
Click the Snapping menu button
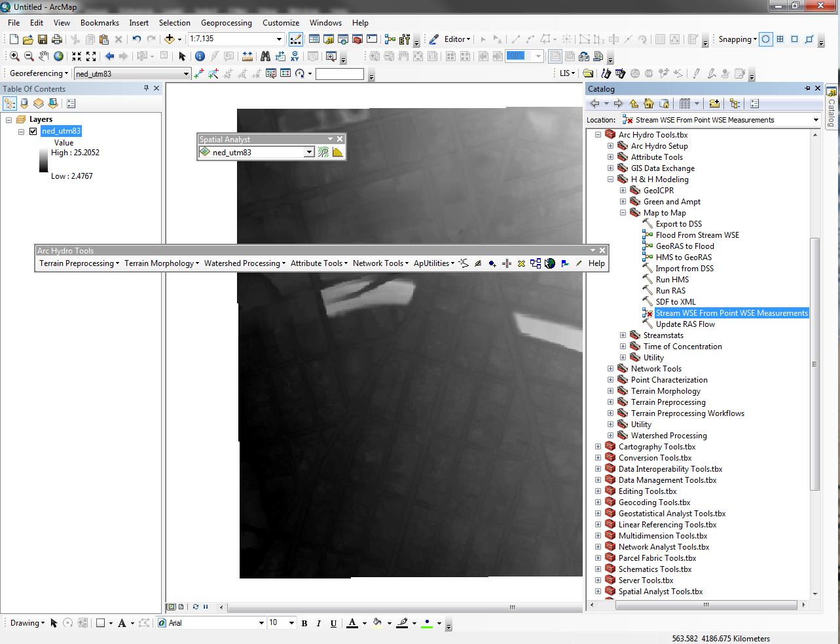tap(737, 39)
